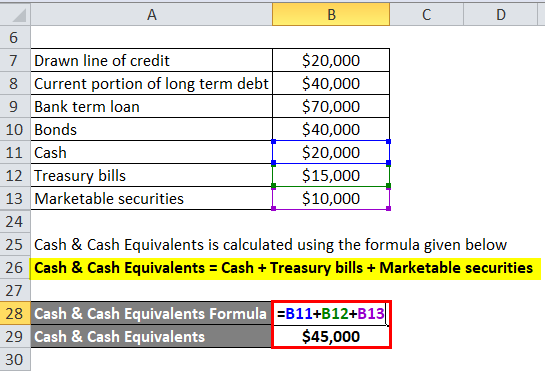Select column D header
Image resolution: width=545 pixels, height=371 pixels.
(x=501, y=15)
